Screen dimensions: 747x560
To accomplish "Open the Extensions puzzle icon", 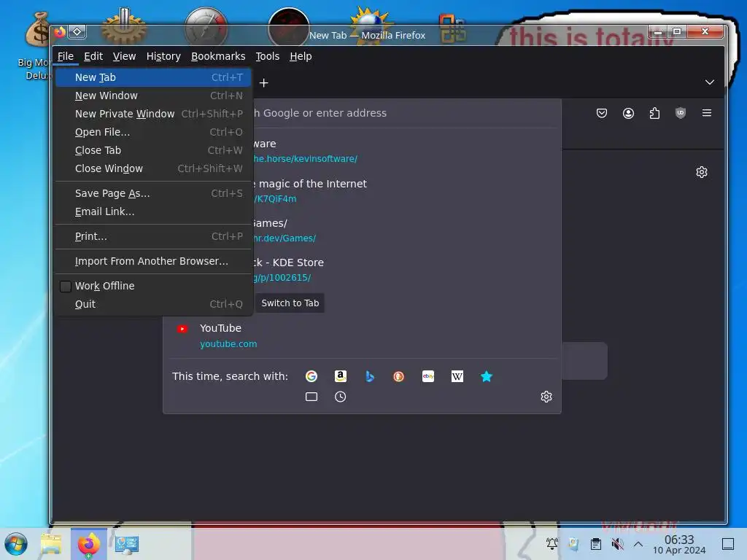I will coord(654,113).
